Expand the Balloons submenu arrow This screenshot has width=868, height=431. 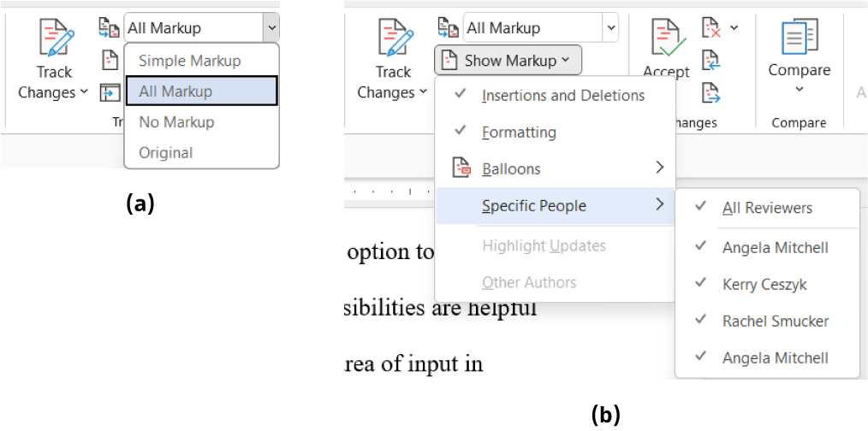pyautogui.click(x=659, y=168)
